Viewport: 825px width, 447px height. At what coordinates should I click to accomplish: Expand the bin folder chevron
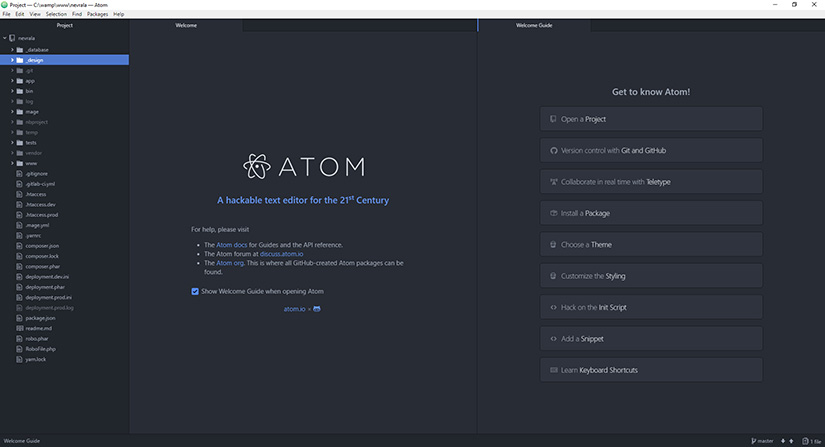pos(12,91)
